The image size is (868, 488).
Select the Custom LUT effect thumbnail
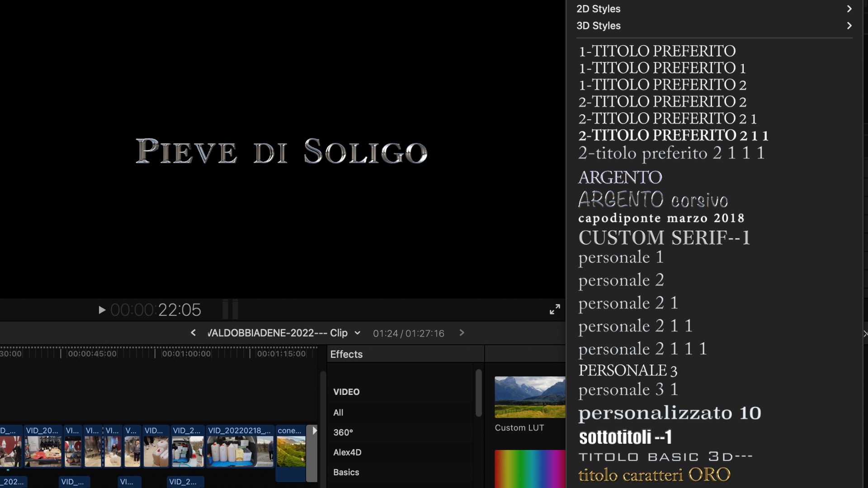529,397
